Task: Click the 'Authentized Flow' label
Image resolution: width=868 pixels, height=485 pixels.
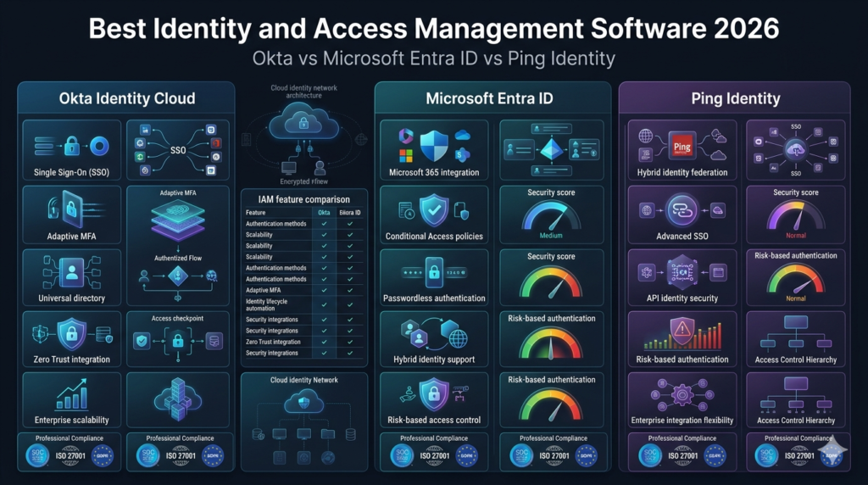Action: 178,258
